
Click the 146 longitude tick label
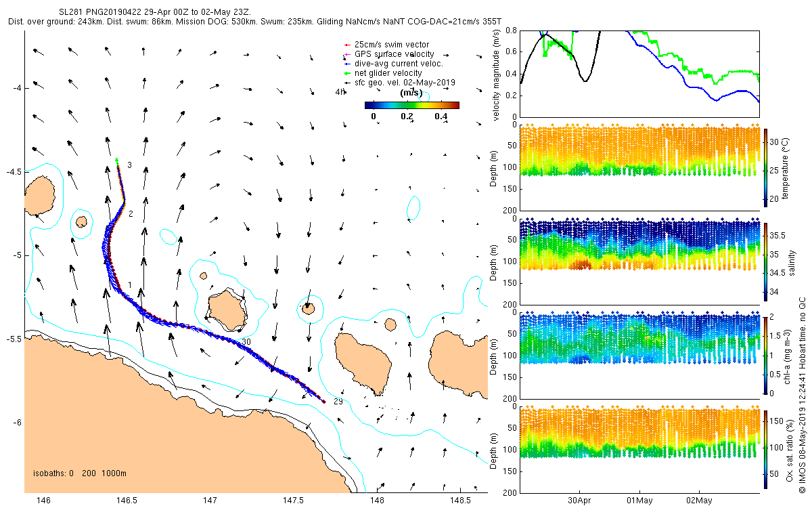click(43, 501)
